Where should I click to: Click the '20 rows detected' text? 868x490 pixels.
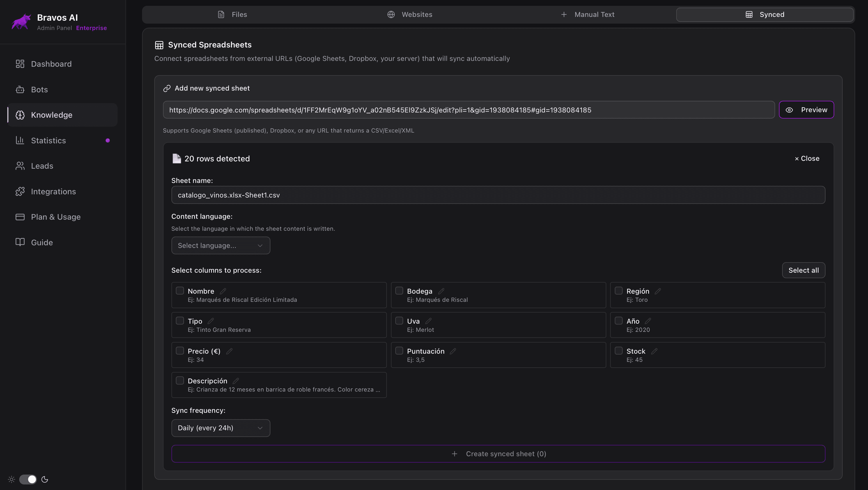pos(217,159)
